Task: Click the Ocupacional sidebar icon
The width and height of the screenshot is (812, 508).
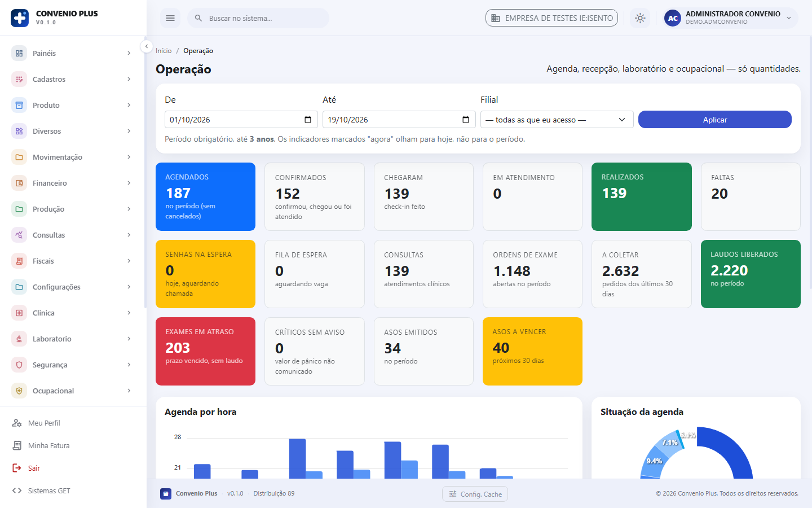Action: point(19,391)
